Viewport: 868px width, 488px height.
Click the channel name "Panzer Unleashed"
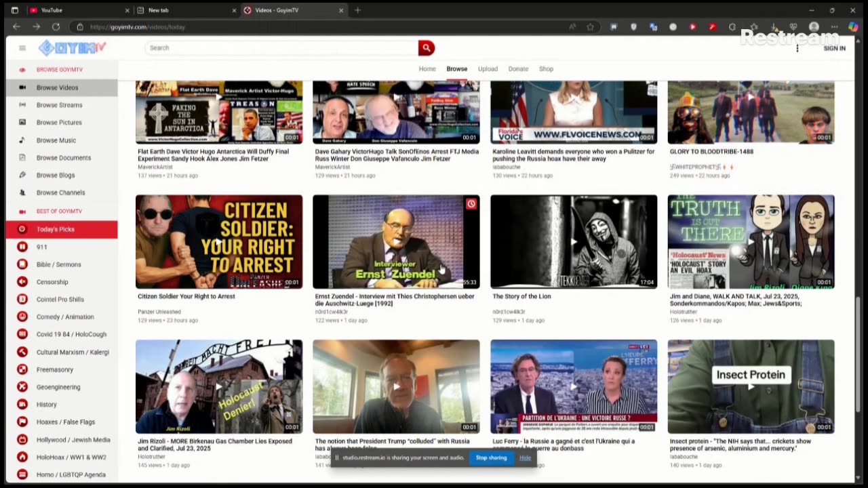159,312
